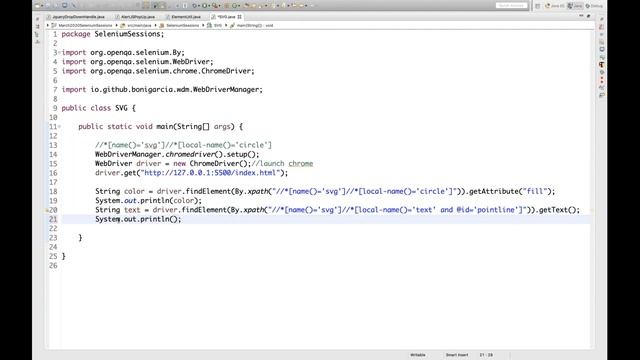Screen dimensions: 640x360
Task: Click the Writable status bar entry
Action: click(x=418, y=355)
